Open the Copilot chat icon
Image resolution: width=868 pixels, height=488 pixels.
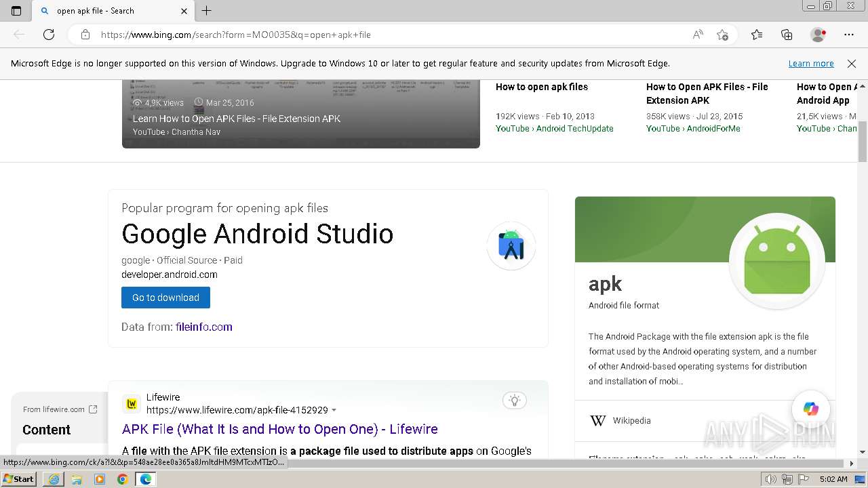coord(811,409)
